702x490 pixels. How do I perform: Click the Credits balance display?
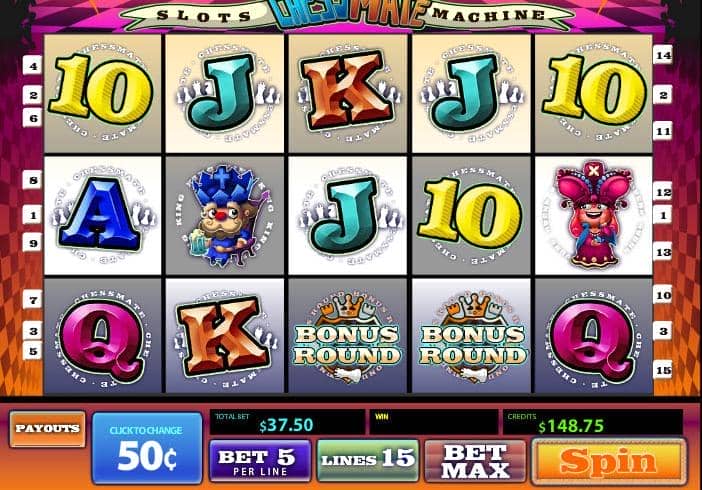pos(593,422)
